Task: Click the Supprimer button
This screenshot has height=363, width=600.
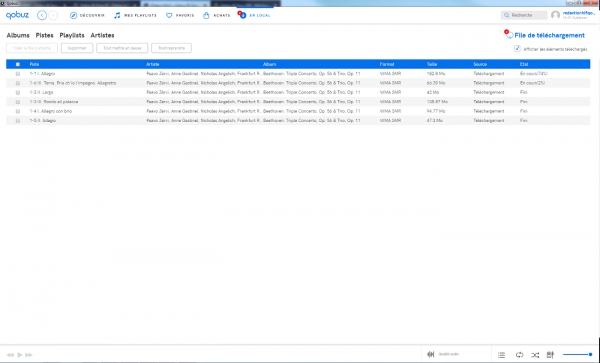Action: pos(77,48)
